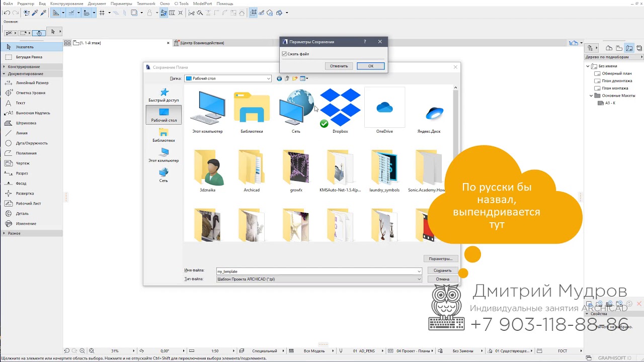Click the 31% zoom value
Viewport: 644px width, 362px height.
[x=115, y=351]
